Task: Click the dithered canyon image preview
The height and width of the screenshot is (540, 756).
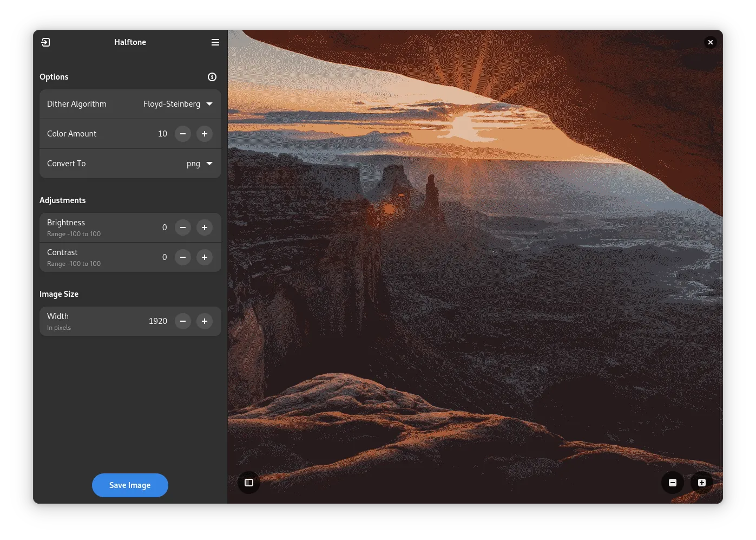Action: coord(475,271)
